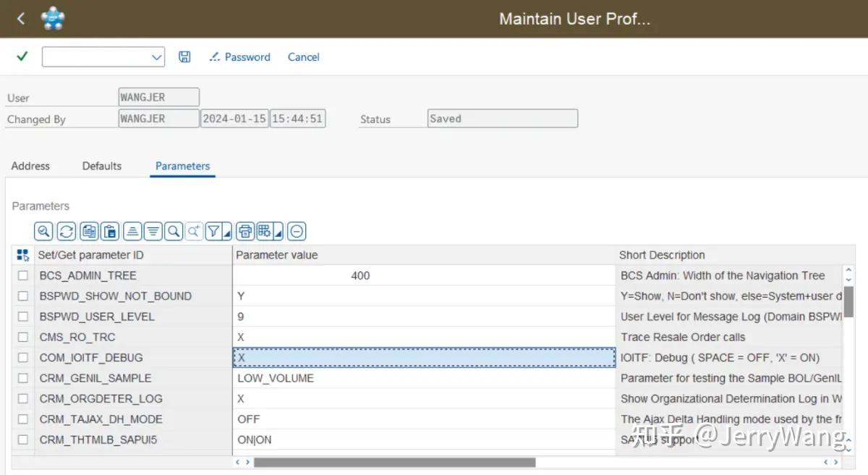868x475 pixels.
Task: Click the Status field showing Saved
Action: [503, 119]
